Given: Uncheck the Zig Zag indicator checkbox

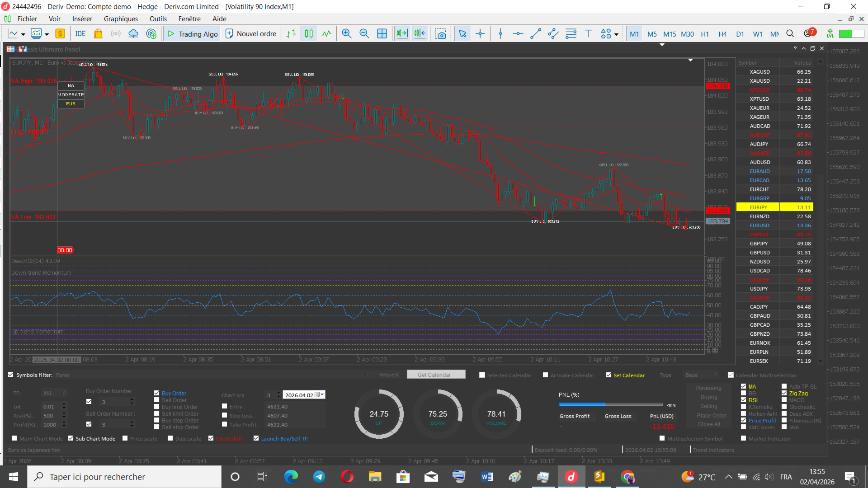Looking at the screenshot, I should click(784, 393).
